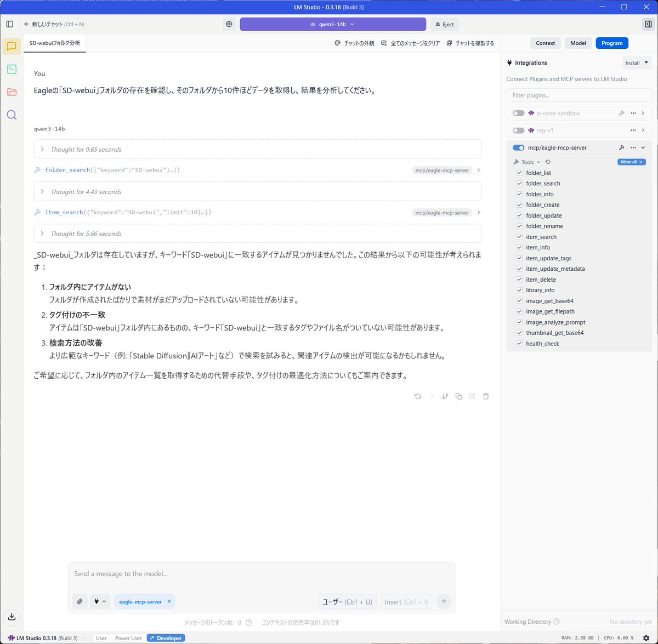The width and height of the screenshot is (658, 644).
Task: Click チャットを複製する
Action: click(470, 43)
